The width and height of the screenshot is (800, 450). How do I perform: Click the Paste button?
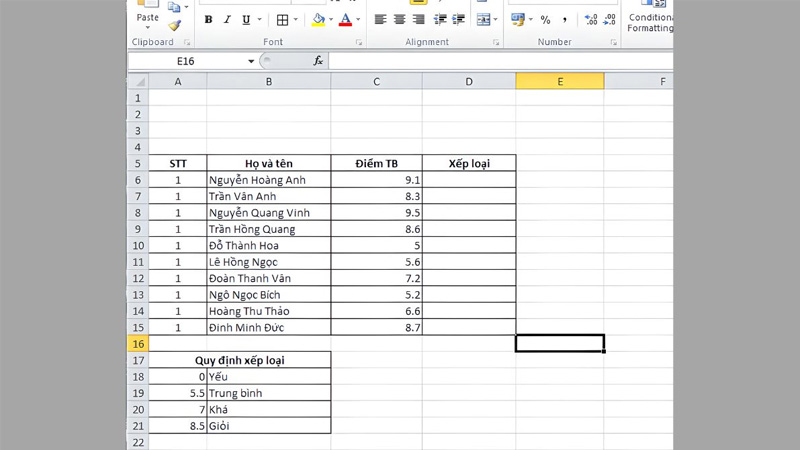(x=147, y=11)
